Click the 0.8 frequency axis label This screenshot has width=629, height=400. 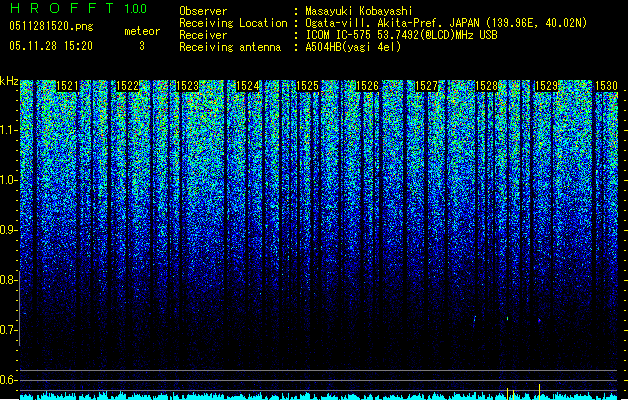tap(9, 280)
